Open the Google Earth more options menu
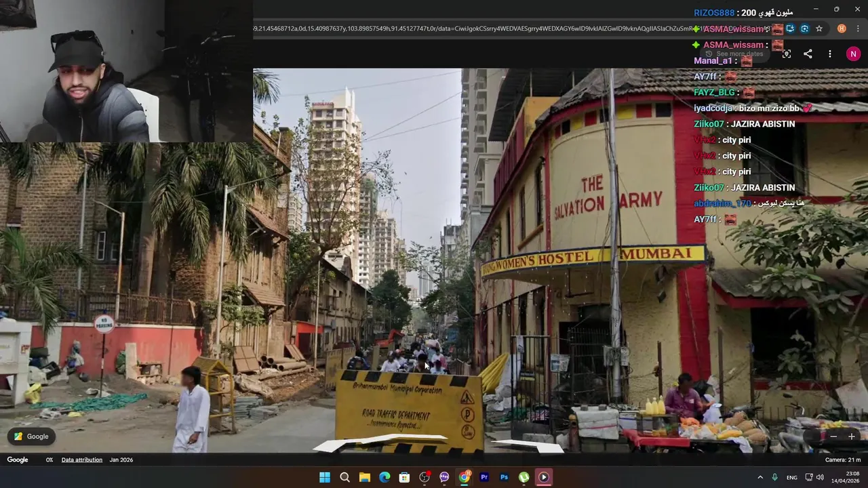Screen dimensions: 868x488 [829, 54]
